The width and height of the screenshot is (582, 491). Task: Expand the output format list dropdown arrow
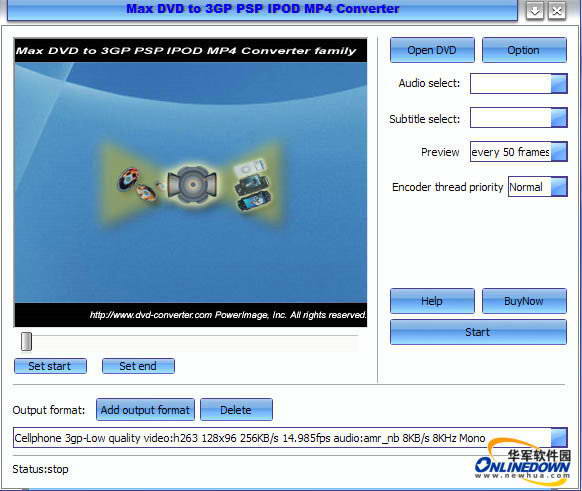tap(559, 438)
